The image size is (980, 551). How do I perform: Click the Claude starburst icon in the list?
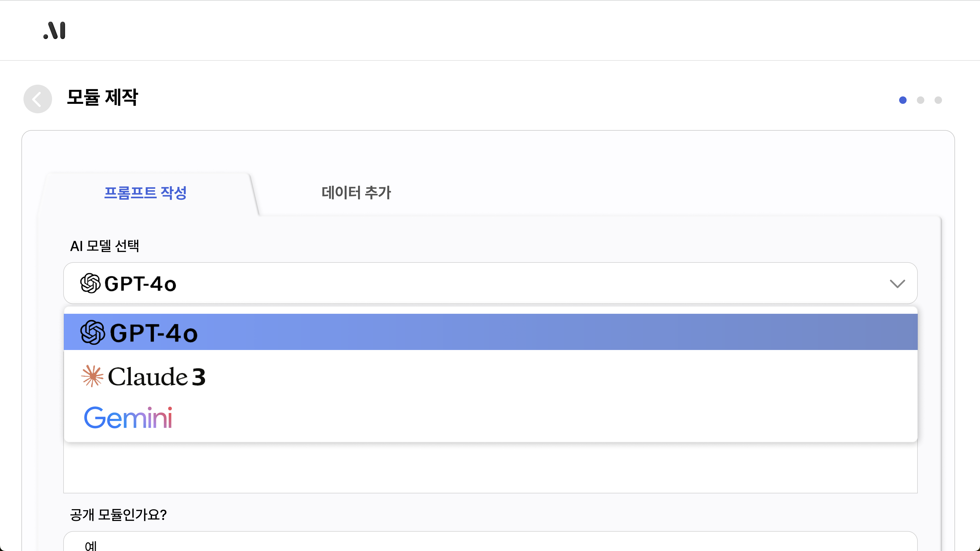pos(92,376)
